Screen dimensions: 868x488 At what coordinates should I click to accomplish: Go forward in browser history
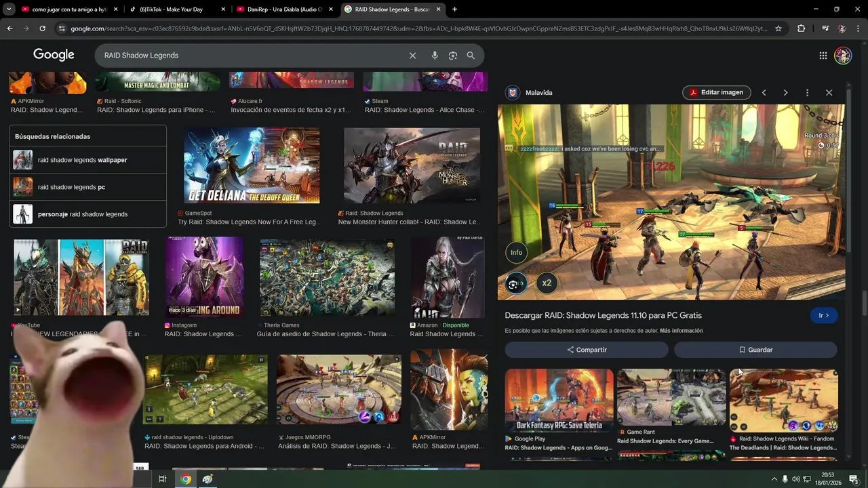26,28
